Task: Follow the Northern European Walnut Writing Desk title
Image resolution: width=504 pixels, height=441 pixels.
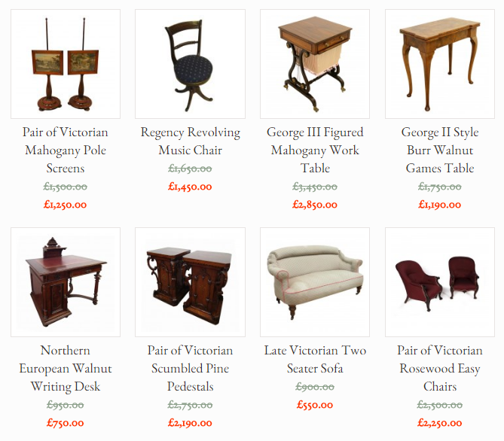Action: [x=66, y=369]
